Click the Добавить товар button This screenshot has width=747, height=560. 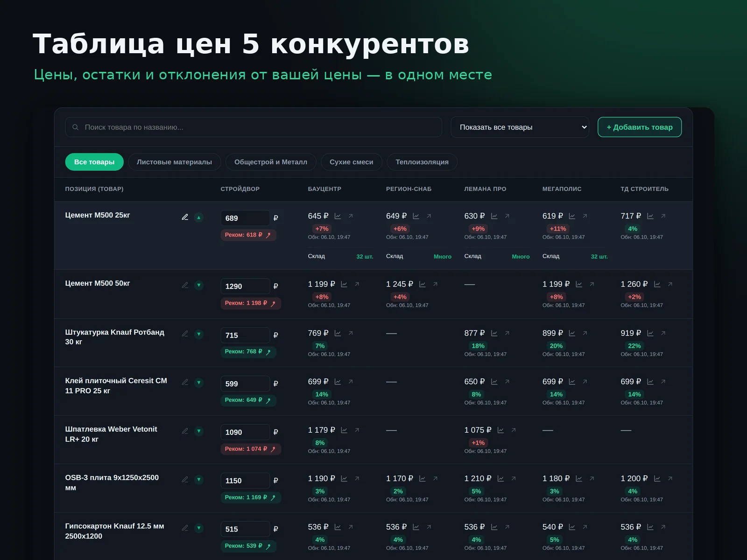(x=640, y=127)
